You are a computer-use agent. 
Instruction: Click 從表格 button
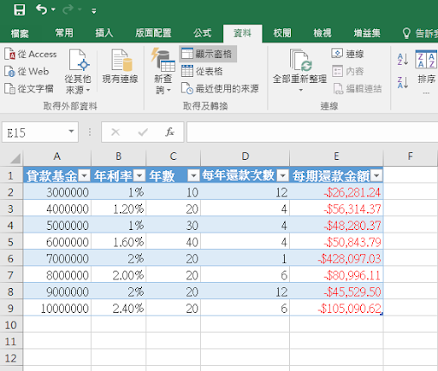(202, 71)
